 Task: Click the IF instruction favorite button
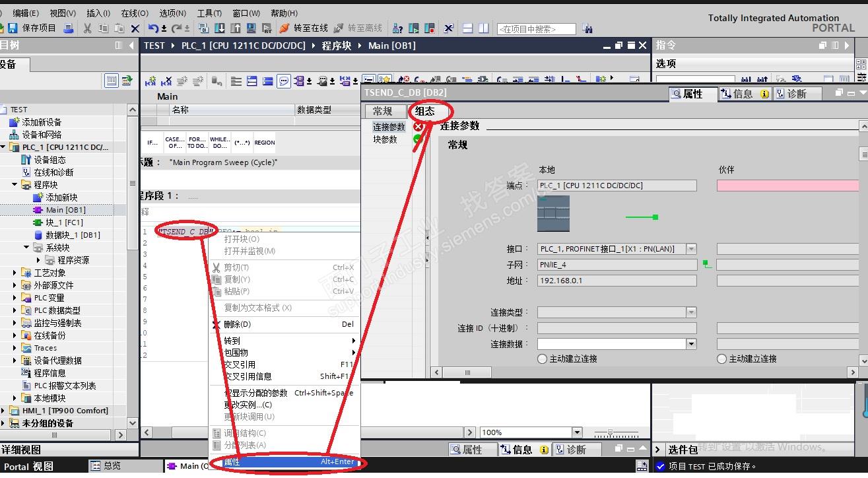tap(152, 143)
